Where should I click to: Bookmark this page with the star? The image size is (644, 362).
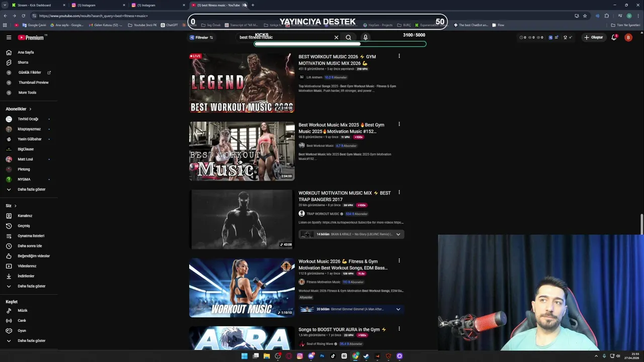pyautogui.click(x=585, y=16)
